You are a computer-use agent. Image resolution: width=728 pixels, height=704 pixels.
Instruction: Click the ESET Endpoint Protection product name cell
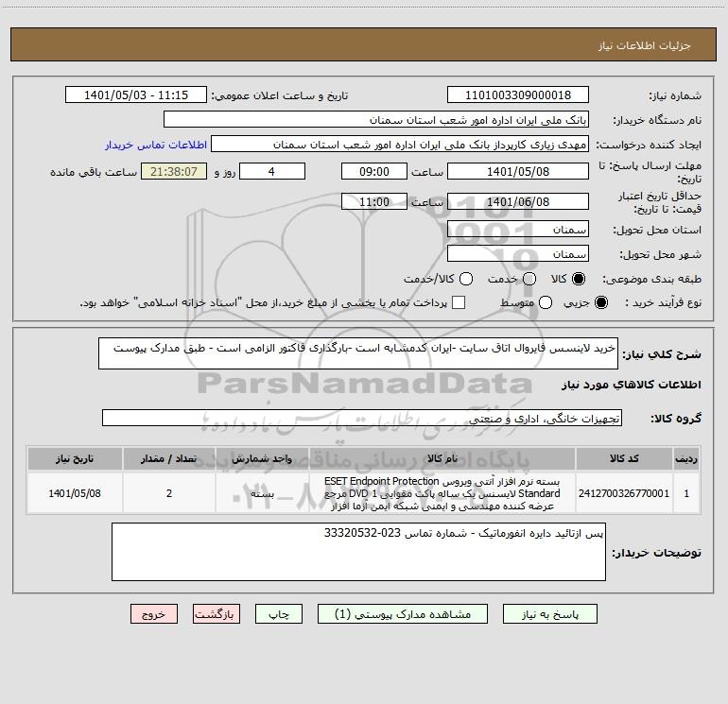pos(442,493)
